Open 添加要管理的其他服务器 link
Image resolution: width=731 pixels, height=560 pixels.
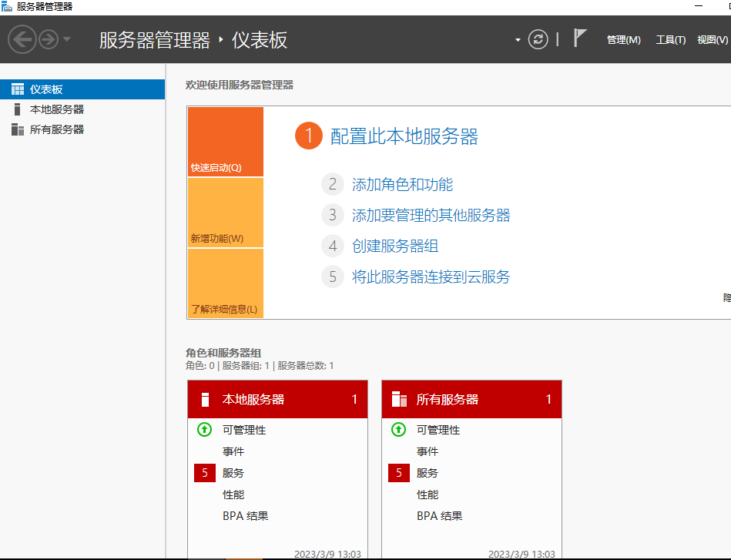tap(431, 215)
